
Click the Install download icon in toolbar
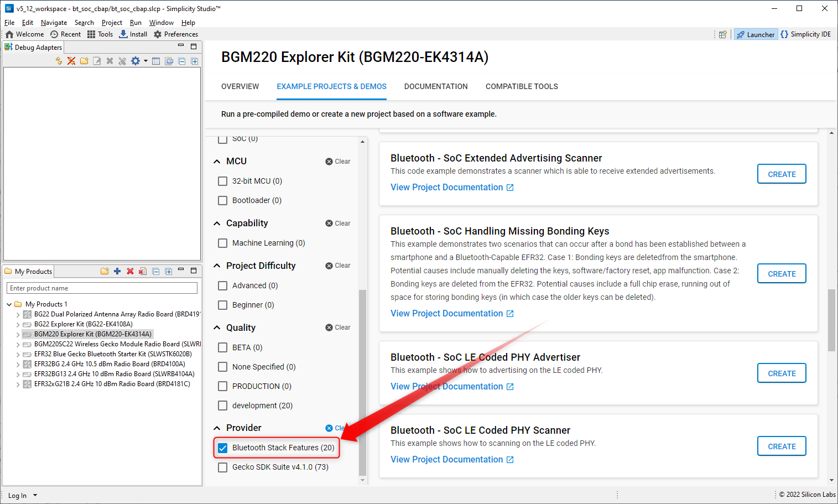point(123,34)
